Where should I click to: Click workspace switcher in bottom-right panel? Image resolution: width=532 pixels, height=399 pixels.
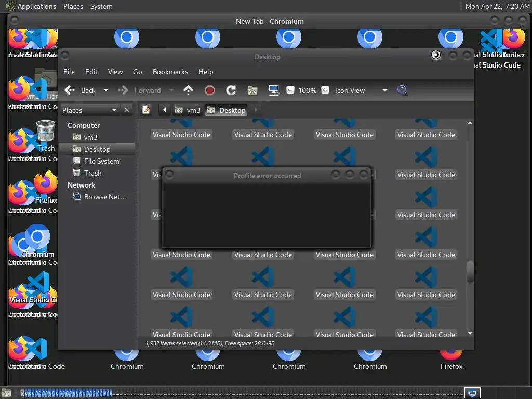[x=472, y=393]
